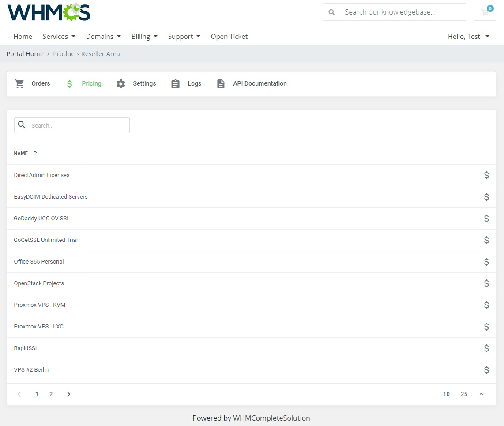Click the pricing icon beside RapidSSL
This screenshot has width=504, height=426.
pos(487,348)
